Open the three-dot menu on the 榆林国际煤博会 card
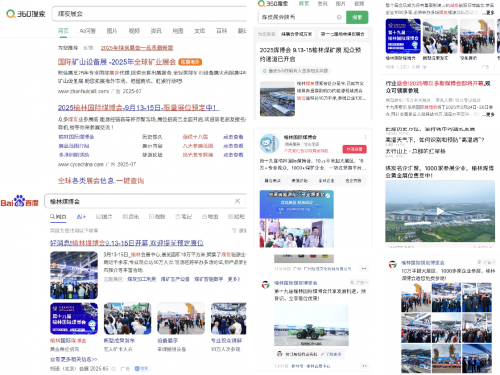Viewport: 500px width, 375px height. pos(365,137)
